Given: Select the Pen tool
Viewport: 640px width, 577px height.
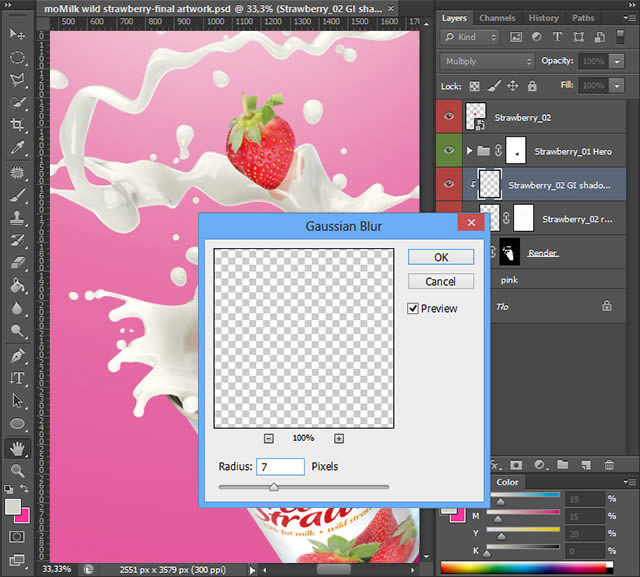Looking at the screenshot, I should click(x=17, y=356).
